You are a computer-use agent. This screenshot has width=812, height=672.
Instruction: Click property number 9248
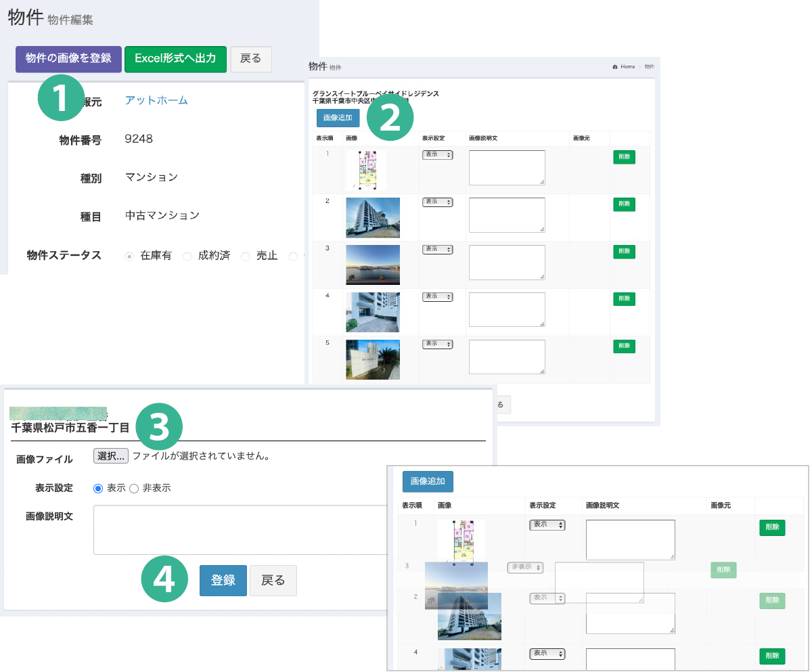click(139, 139)
